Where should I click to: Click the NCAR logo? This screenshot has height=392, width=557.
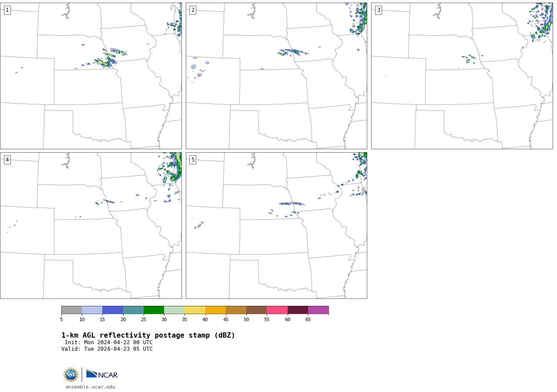102,374
